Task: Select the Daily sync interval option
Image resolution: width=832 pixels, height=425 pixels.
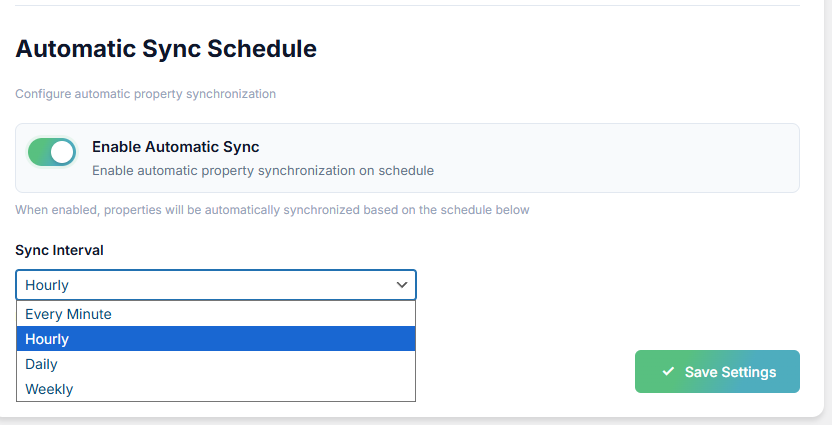Action: coord(41,364)
